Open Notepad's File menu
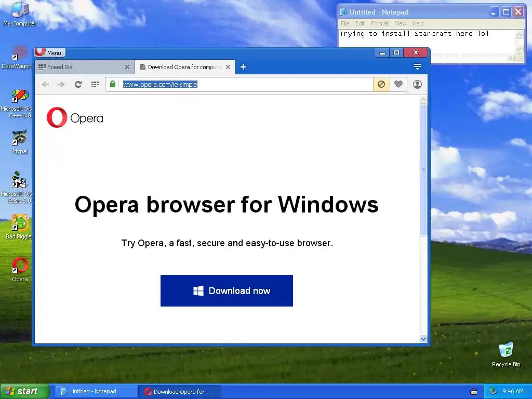 pyautogui.click(x=345, y=23)
